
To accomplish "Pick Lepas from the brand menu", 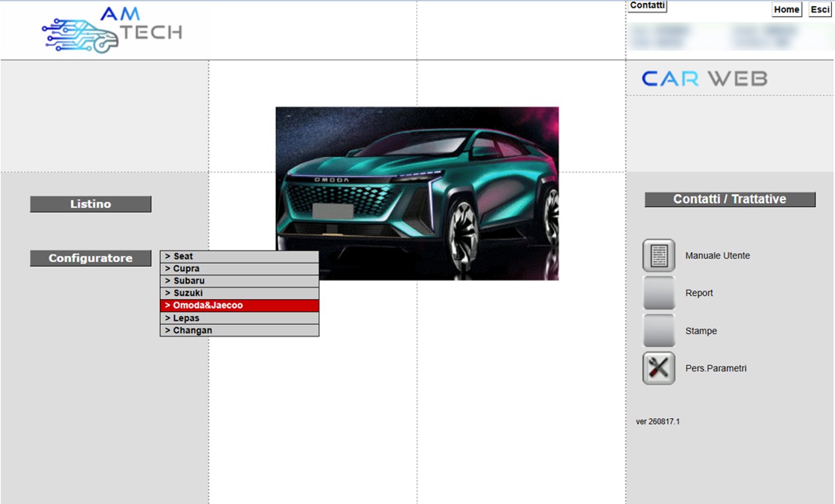I will pyautogui.click(x=240, y=318).
